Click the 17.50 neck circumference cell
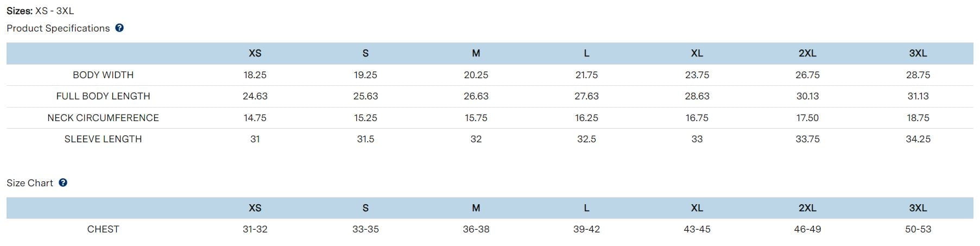Viewport: 980px width, 246px height. [807, 118]
